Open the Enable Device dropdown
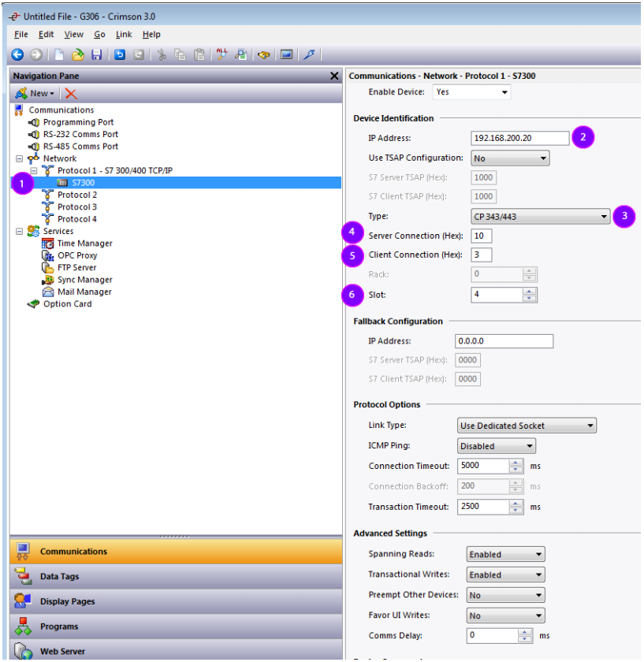The width and height of the screenshot is (644, 662). tap(471, 92)
